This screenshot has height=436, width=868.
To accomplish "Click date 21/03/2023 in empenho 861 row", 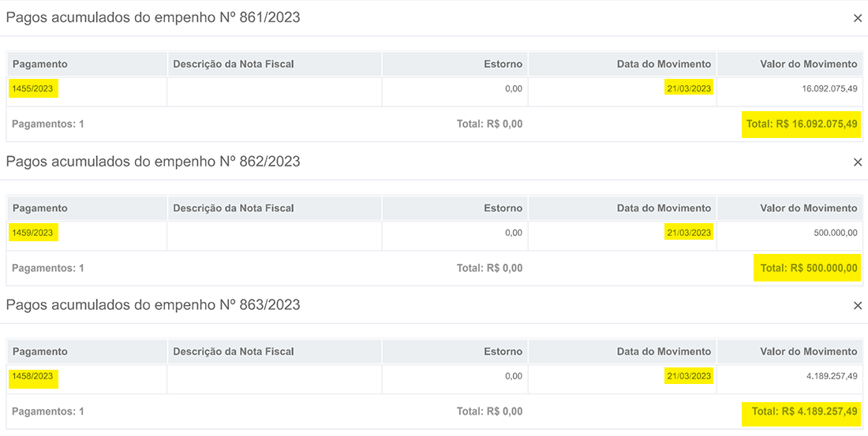I will [x=689, y=88].
